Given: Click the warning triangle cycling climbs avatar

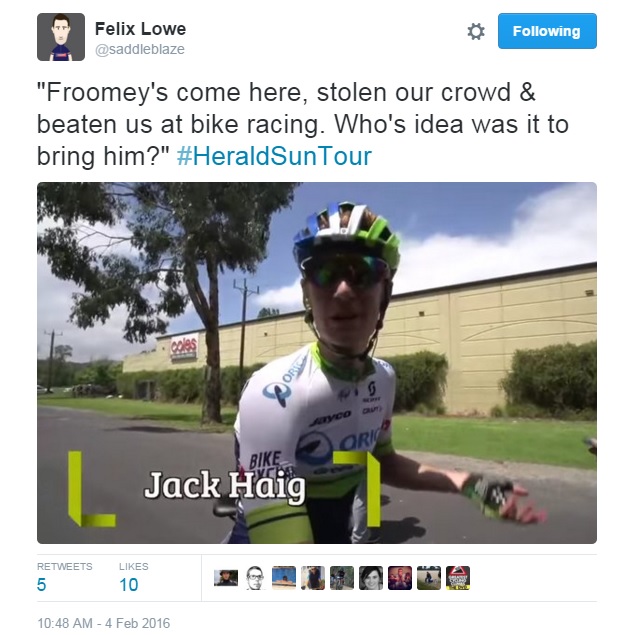Looking at the screenshot, I should pyautogui.click(x=458, y=578).
